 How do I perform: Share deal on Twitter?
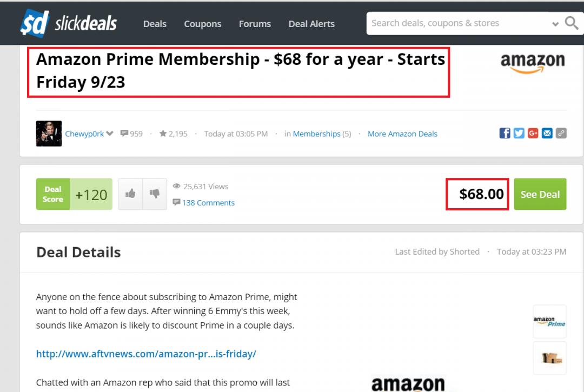(x=519, y=134)
